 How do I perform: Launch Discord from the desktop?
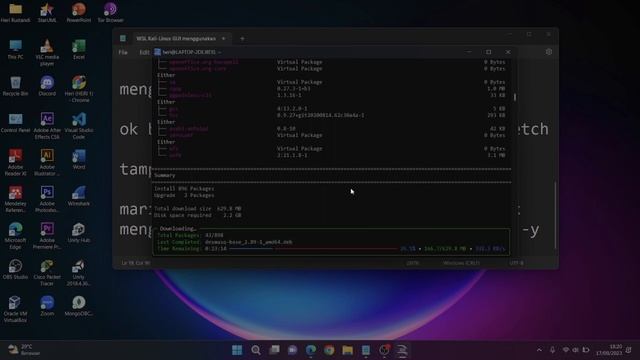(47, 87)
